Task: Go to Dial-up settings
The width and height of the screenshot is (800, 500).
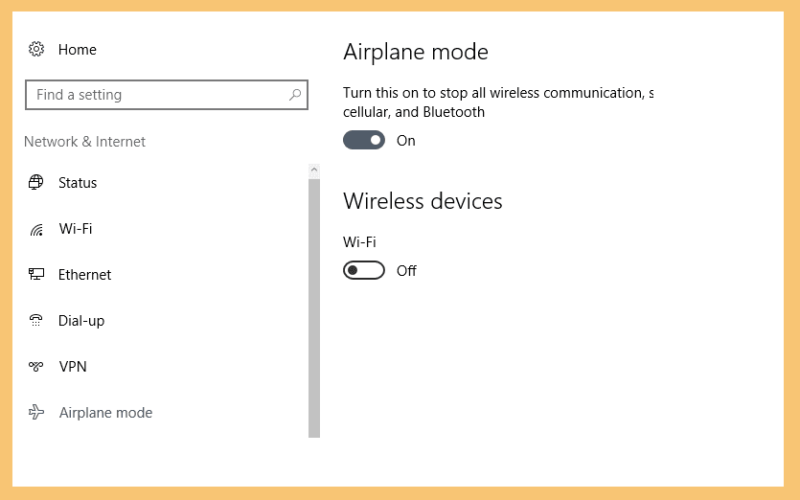Action: point(82,321)
